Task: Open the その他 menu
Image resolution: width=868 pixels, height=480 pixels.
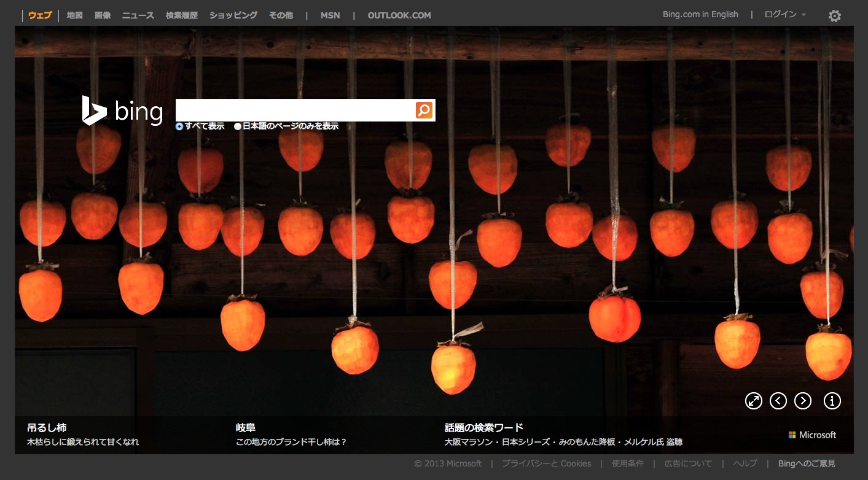Action: 281,15
